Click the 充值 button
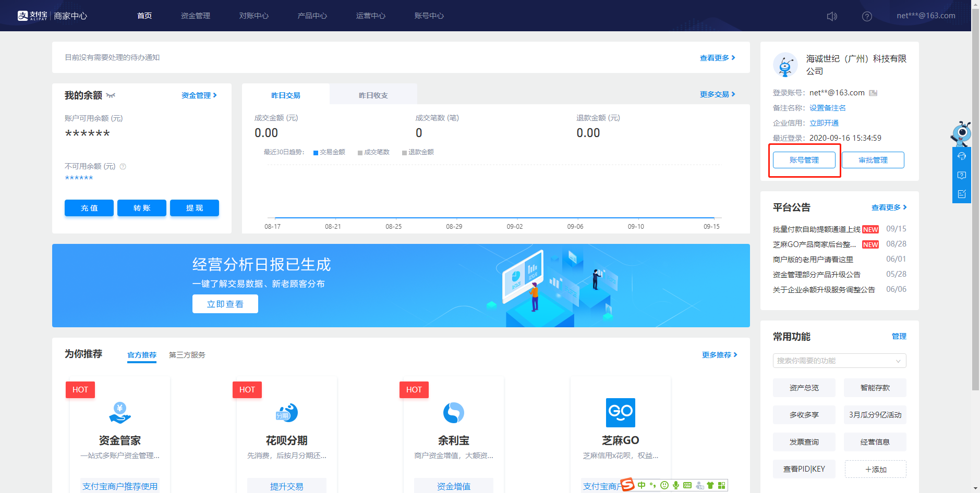 point(89,208)
